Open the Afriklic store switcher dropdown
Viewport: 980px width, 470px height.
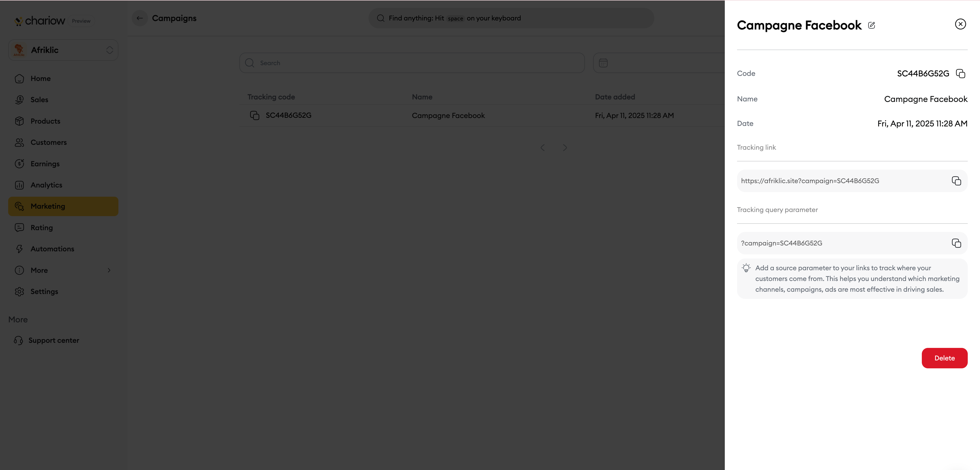(63, 50)
